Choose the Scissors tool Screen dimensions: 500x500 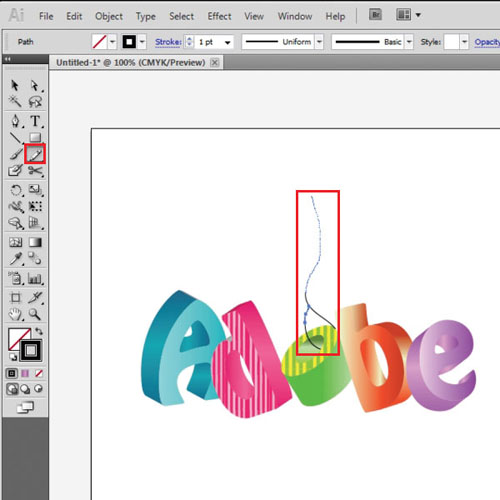click(x=35, y=171)
